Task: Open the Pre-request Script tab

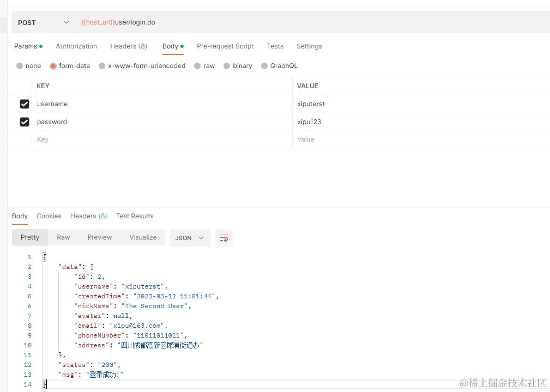Action: tap(225, 46)
